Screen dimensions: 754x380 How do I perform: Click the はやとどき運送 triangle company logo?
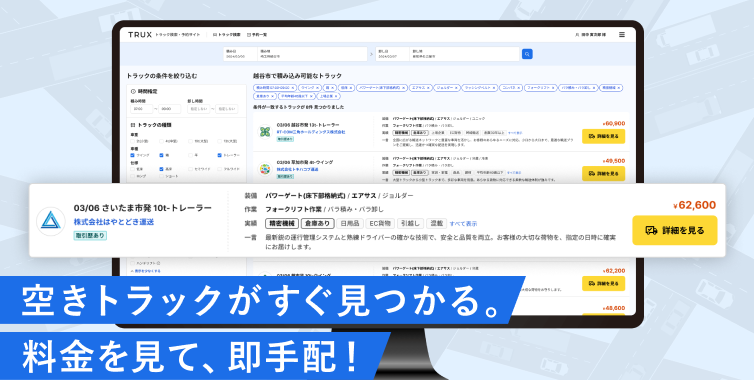click(51, 221)
